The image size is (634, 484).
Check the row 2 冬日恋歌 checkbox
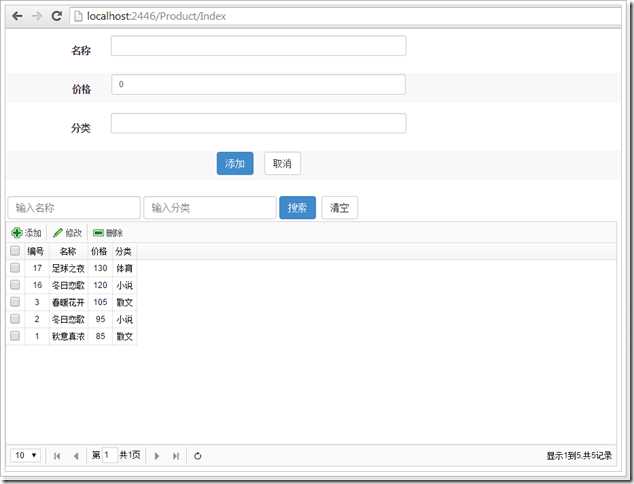tap(15, 319)
